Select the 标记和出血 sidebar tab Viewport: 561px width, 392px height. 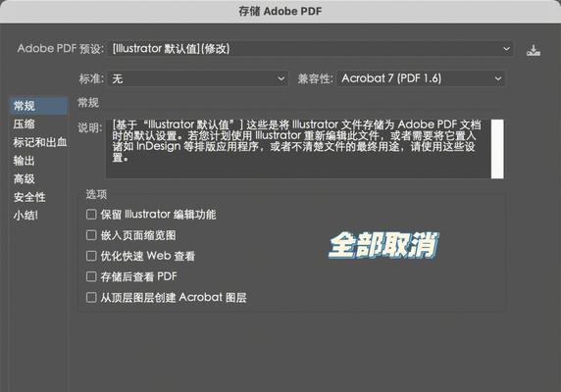pyautogui.click(x=39, y=142)
